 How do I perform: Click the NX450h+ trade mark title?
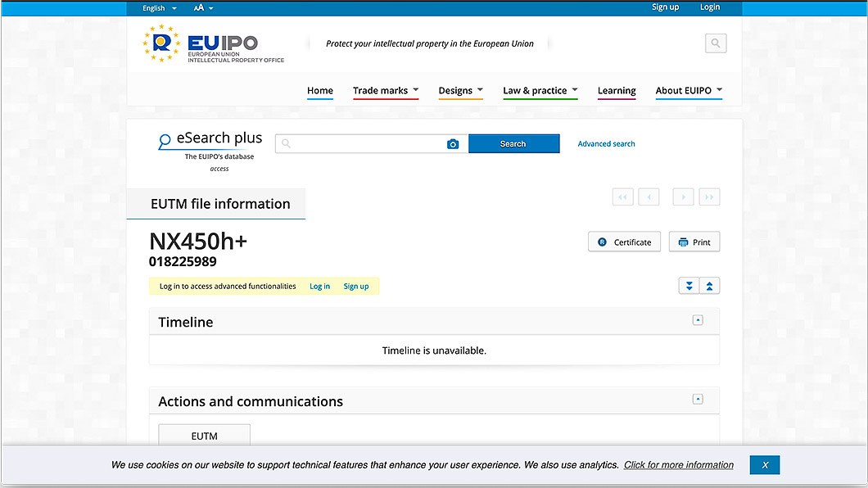click(x=198, y=242)
